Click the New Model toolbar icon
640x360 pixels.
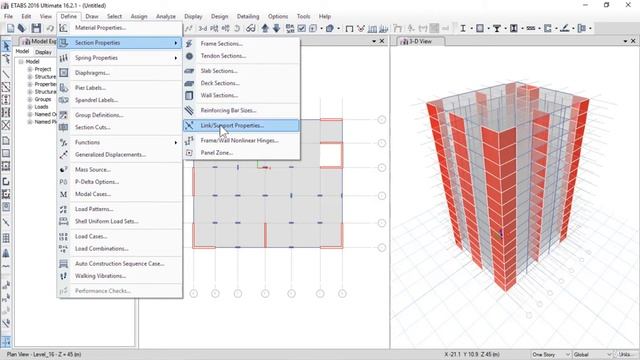10,28
